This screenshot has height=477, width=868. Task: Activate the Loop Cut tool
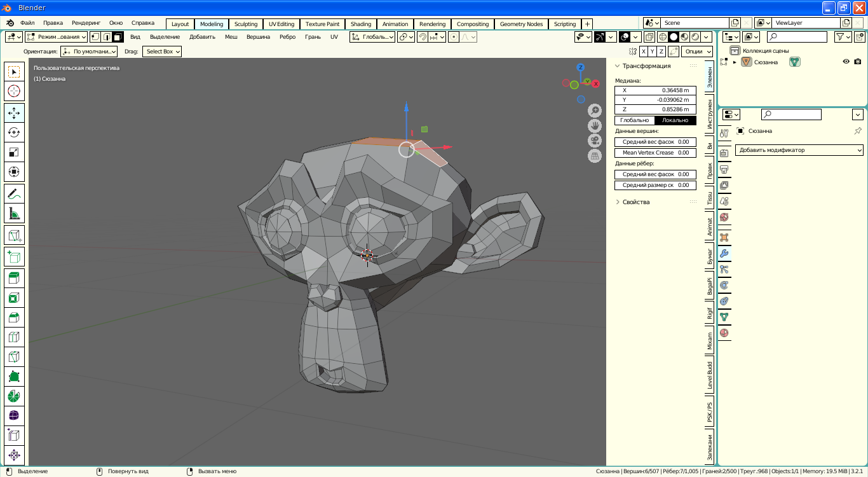coord(14,337)
